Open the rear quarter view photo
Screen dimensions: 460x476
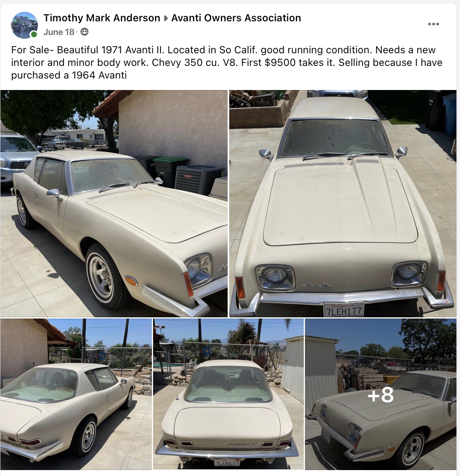[x=76, y=394]
